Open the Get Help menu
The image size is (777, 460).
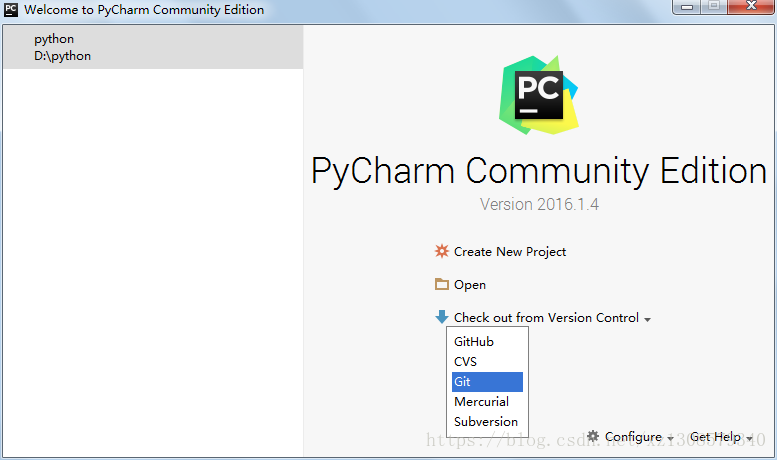[x=716, y=437]
